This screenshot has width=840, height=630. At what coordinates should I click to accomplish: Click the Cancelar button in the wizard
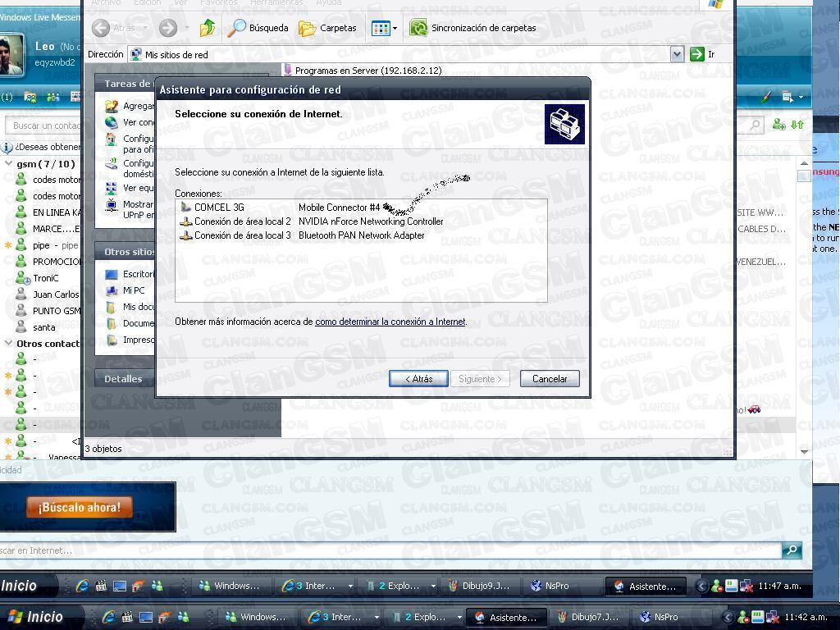pos(549,378)
